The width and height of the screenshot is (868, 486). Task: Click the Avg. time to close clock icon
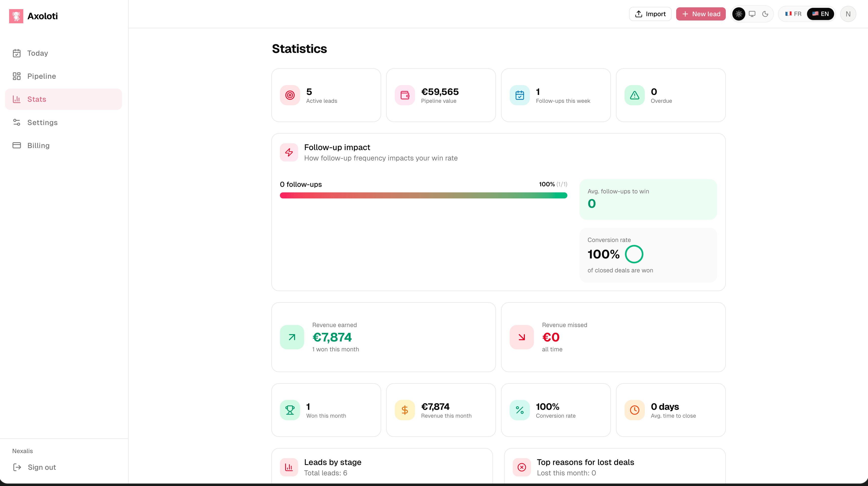coord(634,410)
